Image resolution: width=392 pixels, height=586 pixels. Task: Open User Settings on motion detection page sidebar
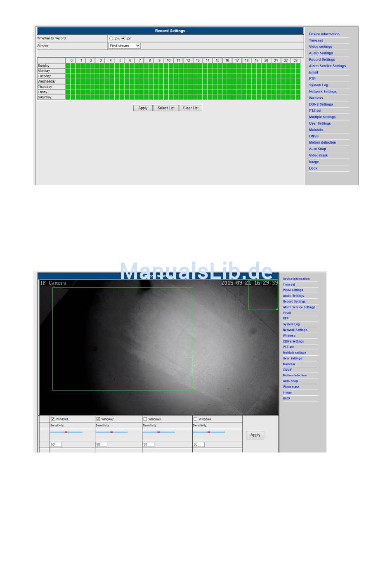tap(293, 359)
